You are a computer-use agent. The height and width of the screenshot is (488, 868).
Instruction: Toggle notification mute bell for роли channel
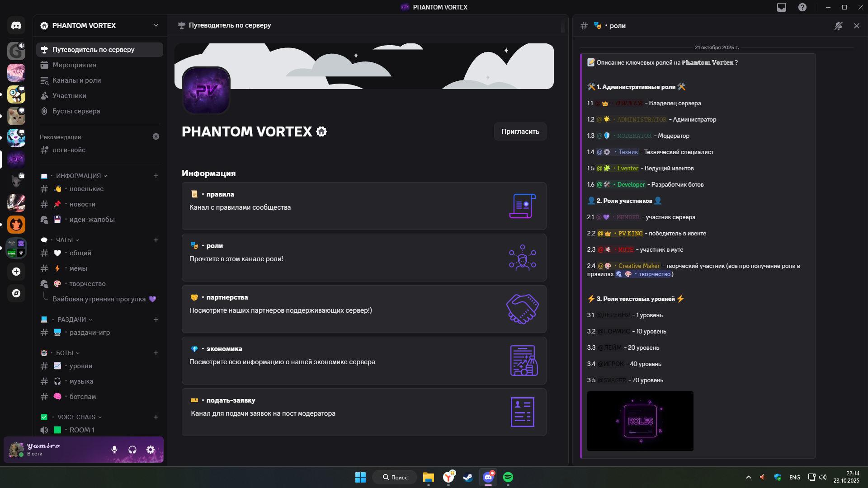pos(839,26)
